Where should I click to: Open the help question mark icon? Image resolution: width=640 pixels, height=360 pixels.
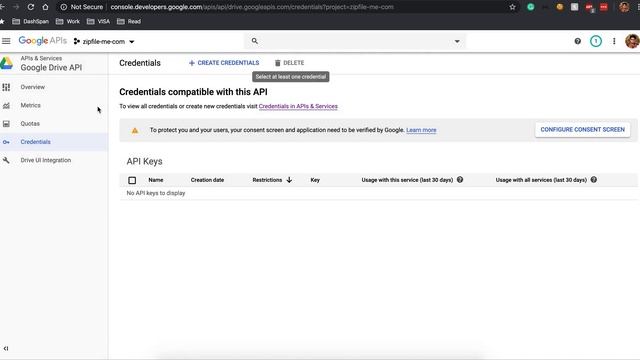[578, 41]
